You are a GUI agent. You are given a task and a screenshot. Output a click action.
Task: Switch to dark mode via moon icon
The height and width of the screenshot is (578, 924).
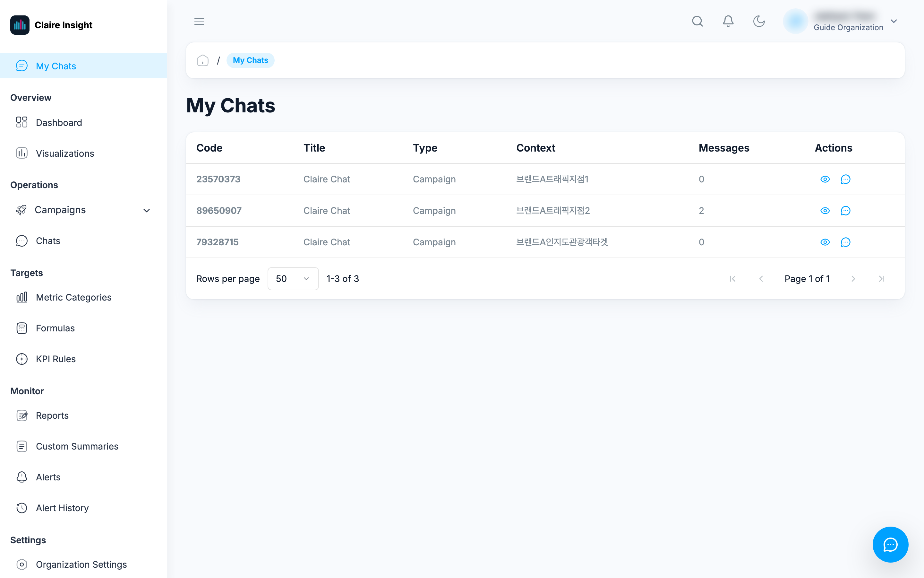point(759,21)
